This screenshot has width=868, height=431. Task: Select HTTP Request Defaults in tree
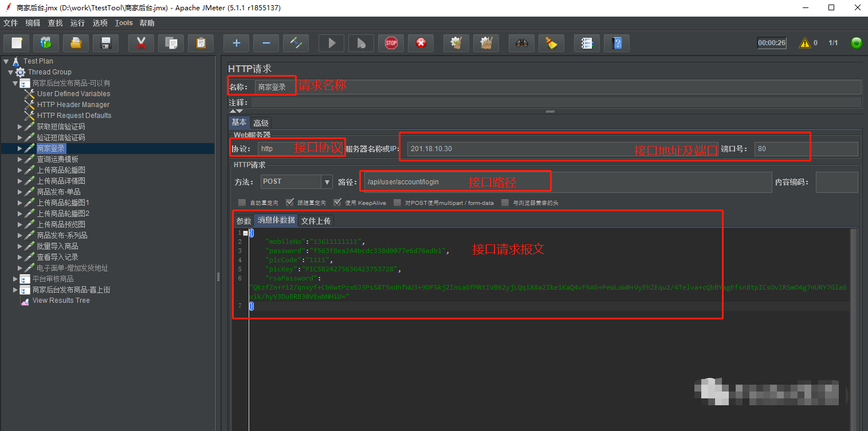click(74, 116)
